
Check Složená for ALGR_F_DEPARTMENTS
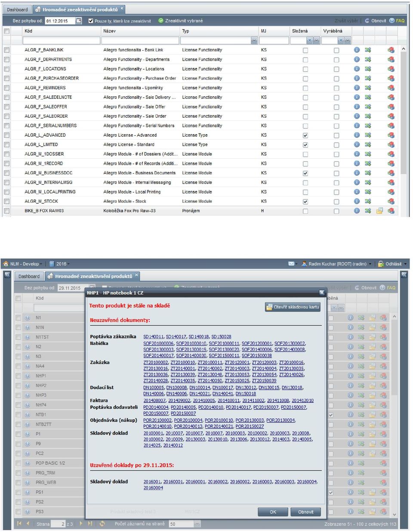point(305,60)
